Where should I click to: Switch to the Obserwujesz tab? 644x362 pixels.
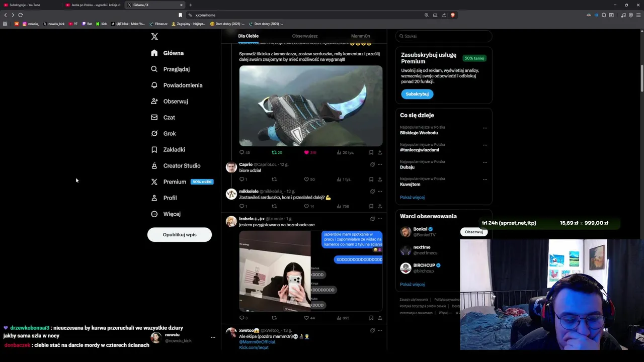coord(305,36)
